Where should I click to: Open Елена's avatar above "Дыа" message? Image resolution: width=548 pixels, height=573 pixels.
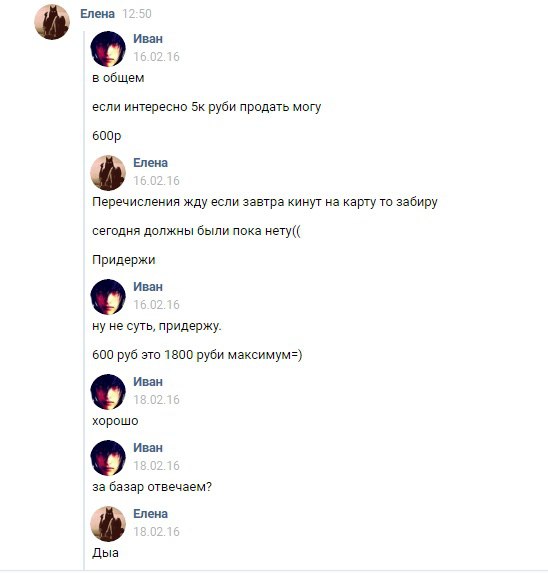(x=108, y=524)
